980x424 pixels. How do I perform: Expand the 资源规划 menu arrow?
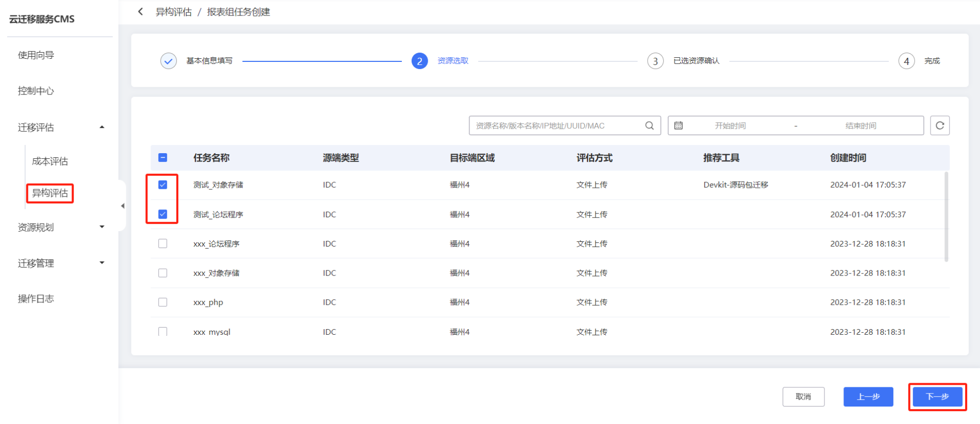[x=102, y=227]
